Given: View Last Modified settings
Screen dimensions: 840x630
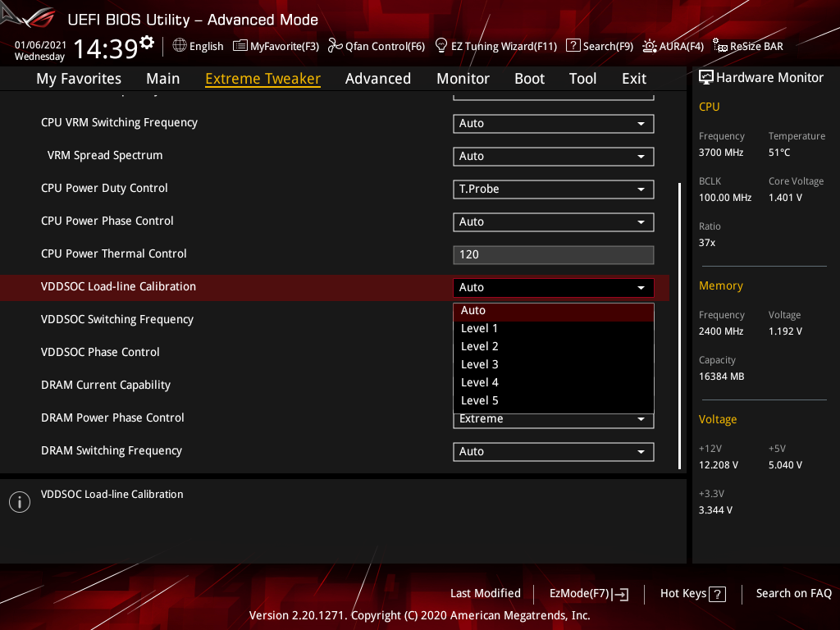Looking at the screenshot, I should (x=486, y=594).
